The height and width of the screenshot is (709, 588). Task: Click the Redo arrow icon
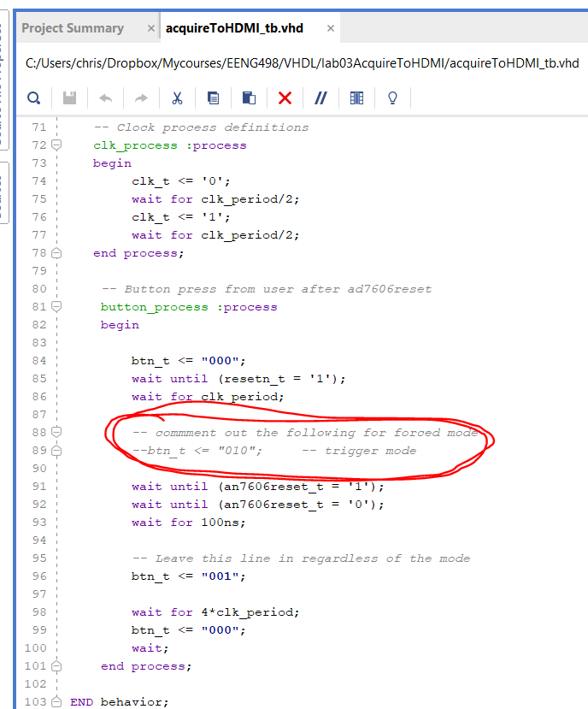coord(142,97)
